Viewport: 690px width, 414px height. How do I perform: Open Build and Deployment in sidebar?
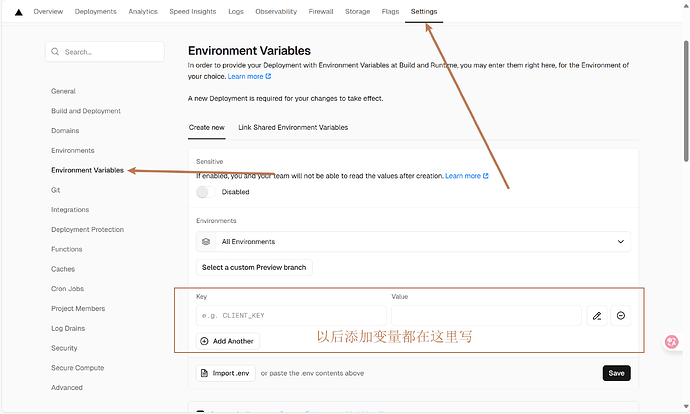click(86, 111)
